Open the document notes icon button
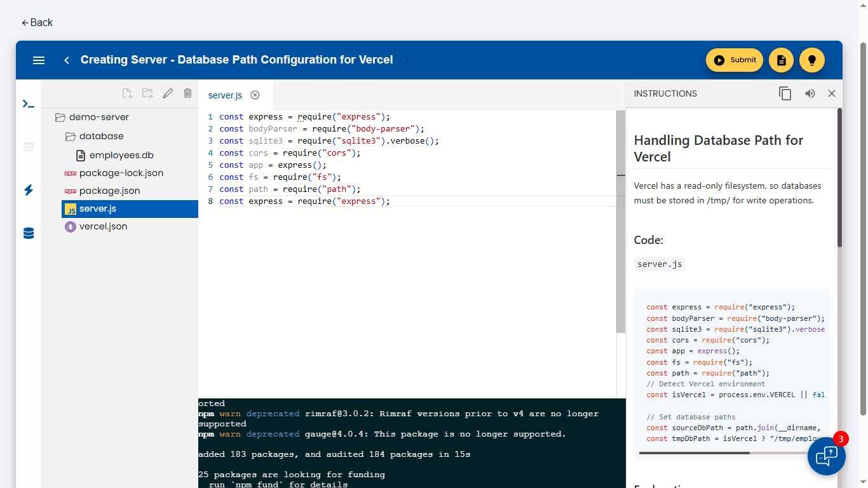The width and height of the screenshot is (868, 488). point(782,60)
